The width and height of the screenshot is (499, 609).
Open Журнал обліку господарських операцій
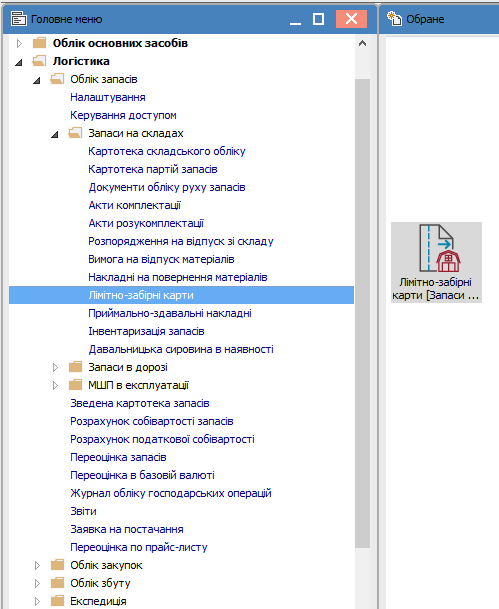click(170, 493)
